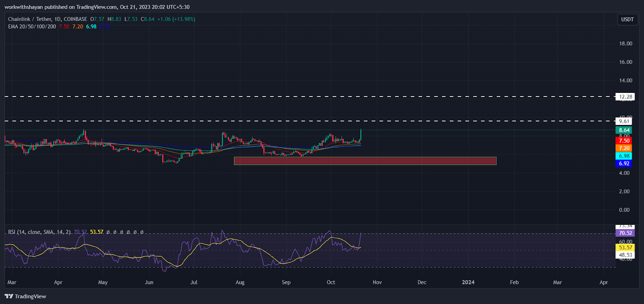This screenshot has width=644, height=304.
Task: Select the green 8.64 current price label
Action: [624, 130]
